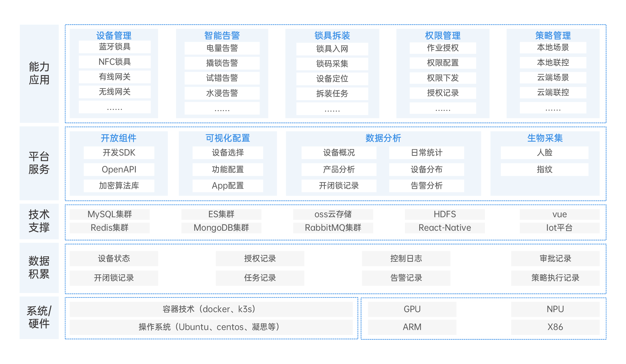
Task: Select the App配置 item
Action: click(228, 186)
